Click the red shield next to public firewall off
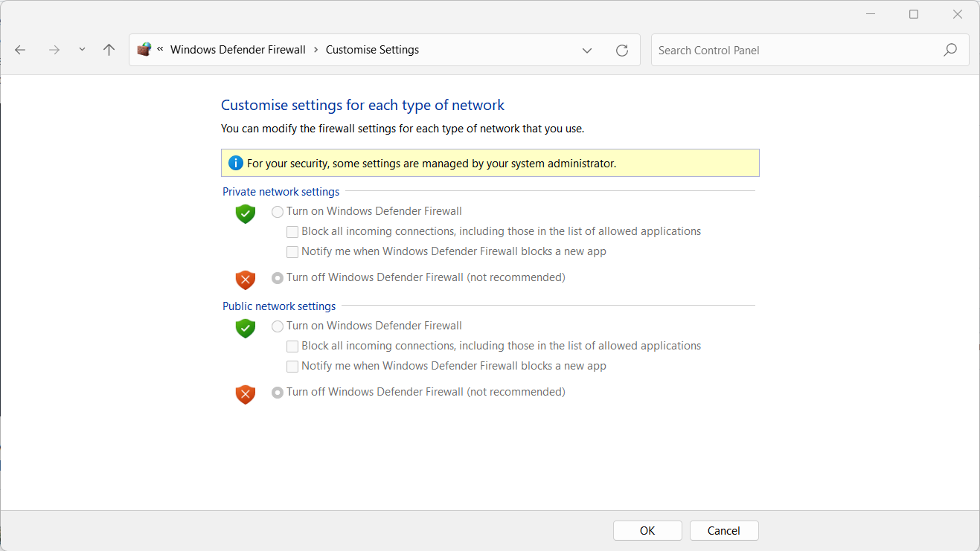Viewport: 980px width, 551px height. pyautogui.click(x=245, y=394)
